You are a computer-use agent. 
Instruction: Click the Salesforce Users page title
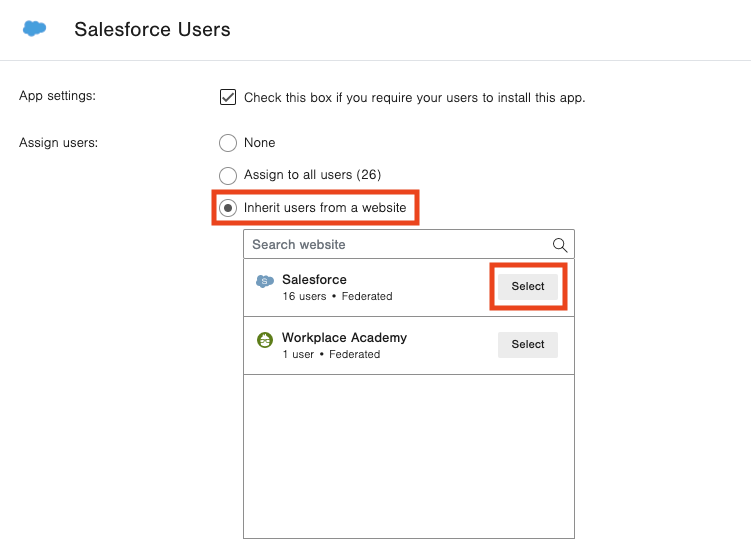click(x=152, y=29)
